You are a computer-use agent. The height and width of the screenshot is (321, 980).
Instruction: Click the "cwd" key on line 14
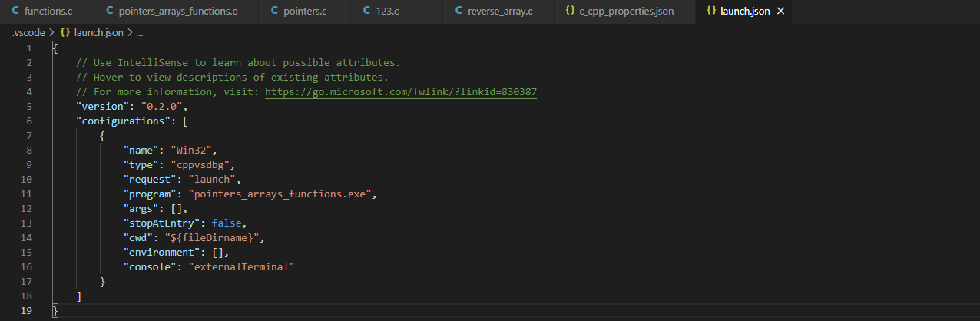click(x=138, y=238)
